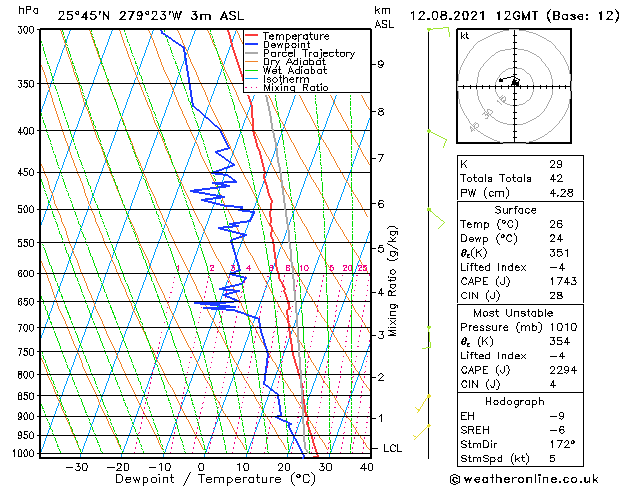Screen dimensions: 629x486
Task: Click the Mixing Ratio (g/kg) axis label
Action: tap(393, 281)
